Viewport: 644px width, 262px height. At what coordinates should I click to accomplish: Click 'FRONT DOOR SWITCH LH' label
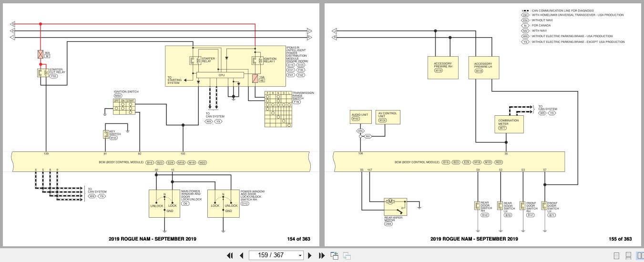553,207
